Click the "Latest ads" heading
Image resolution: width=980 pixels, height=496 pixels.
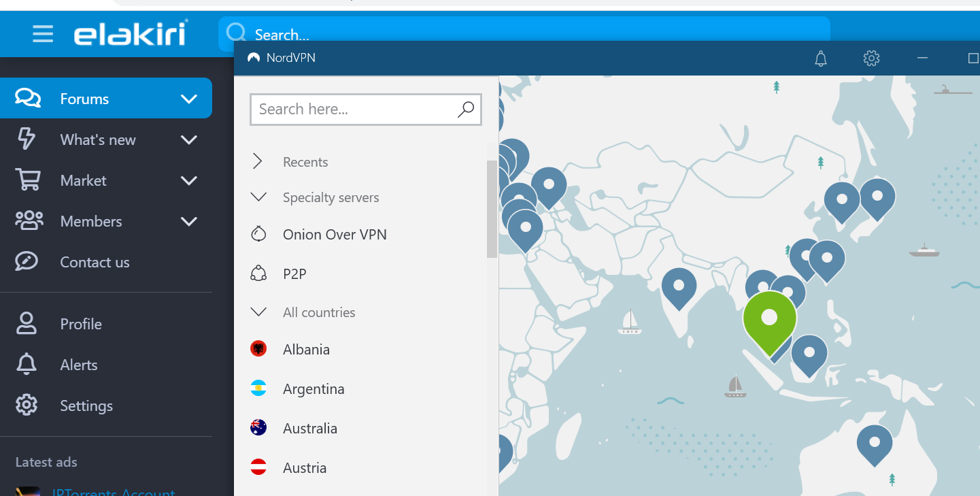46,462
